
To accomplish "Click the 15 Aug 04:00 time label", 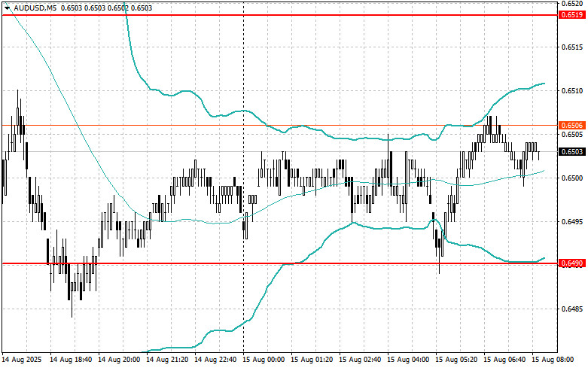I will pos(408,360).
